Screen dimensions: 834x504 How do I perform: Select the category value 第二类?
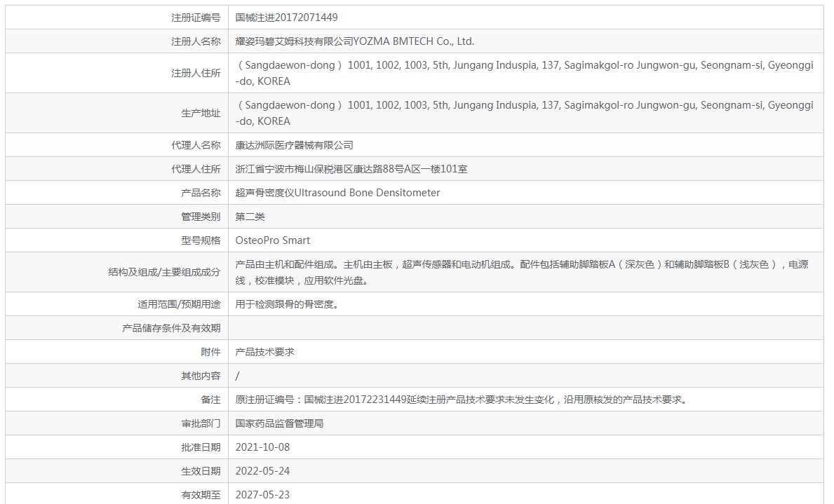pyautogui.click(x=250, y=217)
